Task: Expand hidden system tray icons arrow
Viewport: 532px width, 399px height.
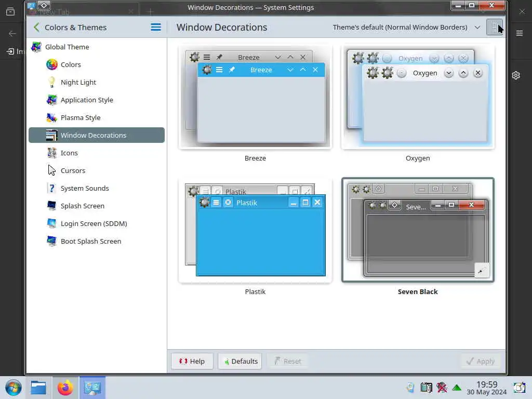Action: click(457, 388)
